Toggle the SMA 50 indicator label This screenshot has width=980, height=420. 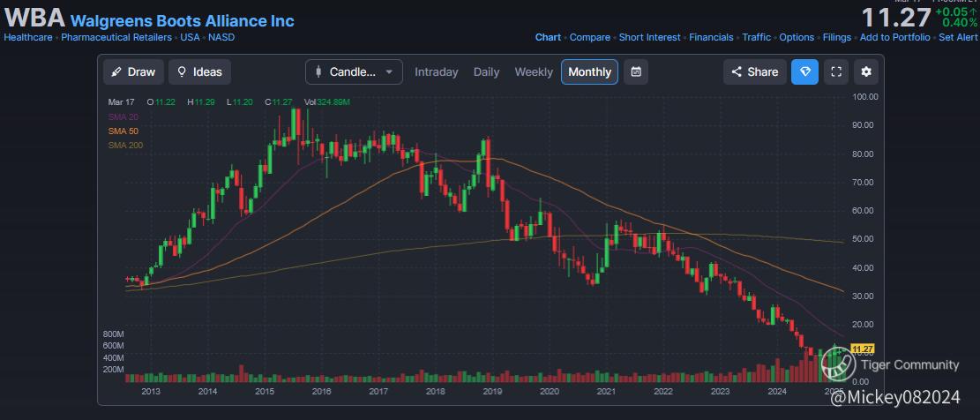tap(125, 131)
